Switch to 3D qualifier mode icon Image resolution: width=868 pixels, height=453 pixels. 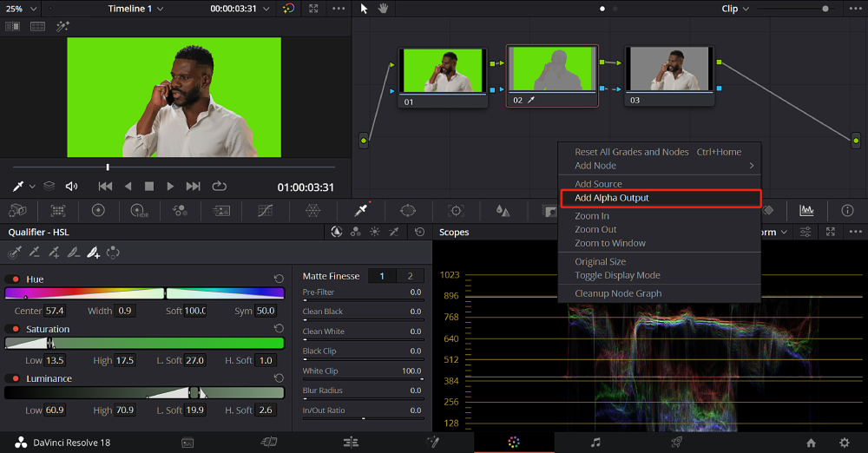393,232
